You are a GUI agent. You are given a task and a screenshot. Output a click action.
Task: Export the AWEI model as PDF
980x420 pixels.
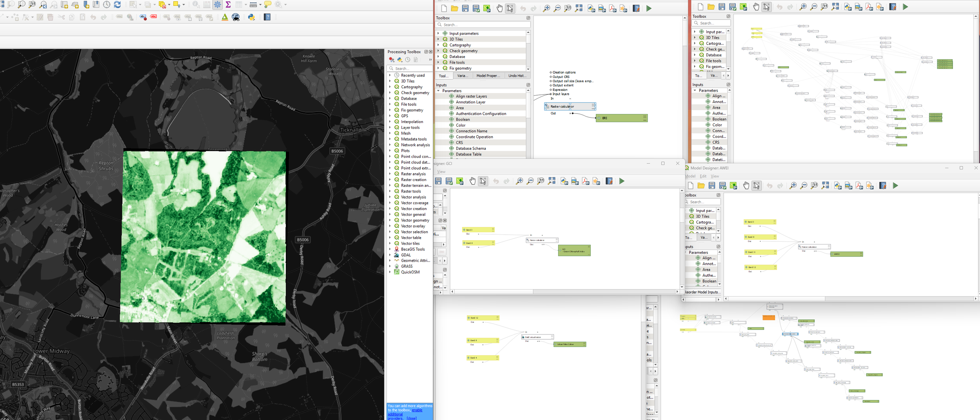tap(859, 186)
